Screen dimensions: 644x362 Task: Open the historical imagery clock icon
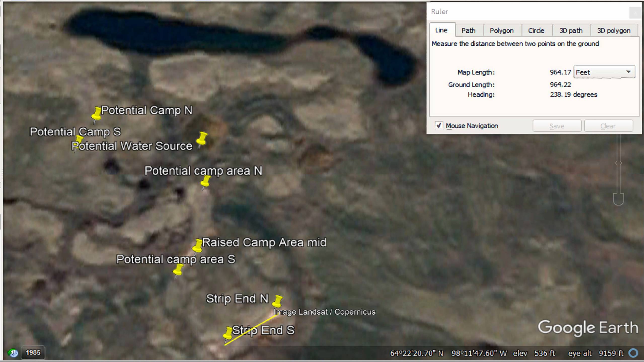(13, 353)
